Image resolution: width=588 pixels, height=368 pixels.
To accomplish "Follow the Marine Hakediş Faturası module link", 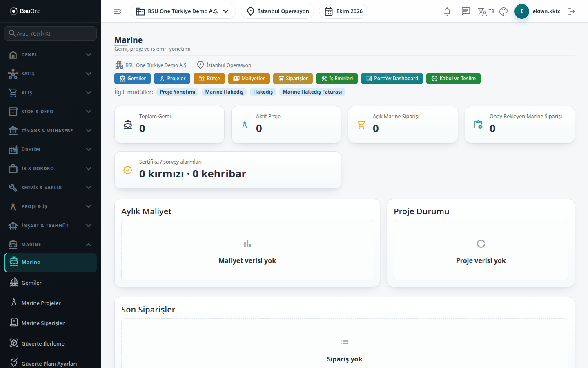I will [x=312, y=92].
